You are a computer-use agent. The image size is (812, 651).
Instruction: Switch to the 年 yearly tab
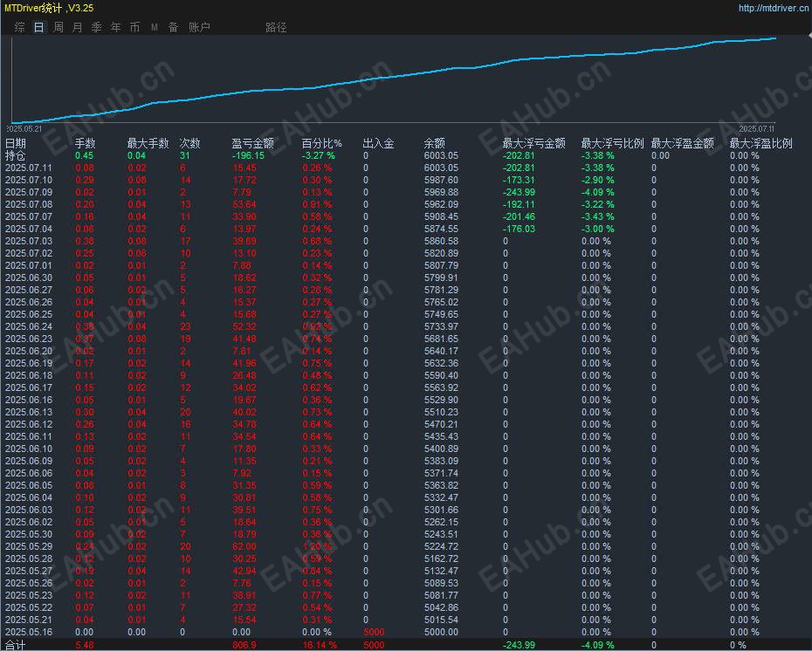115,27
